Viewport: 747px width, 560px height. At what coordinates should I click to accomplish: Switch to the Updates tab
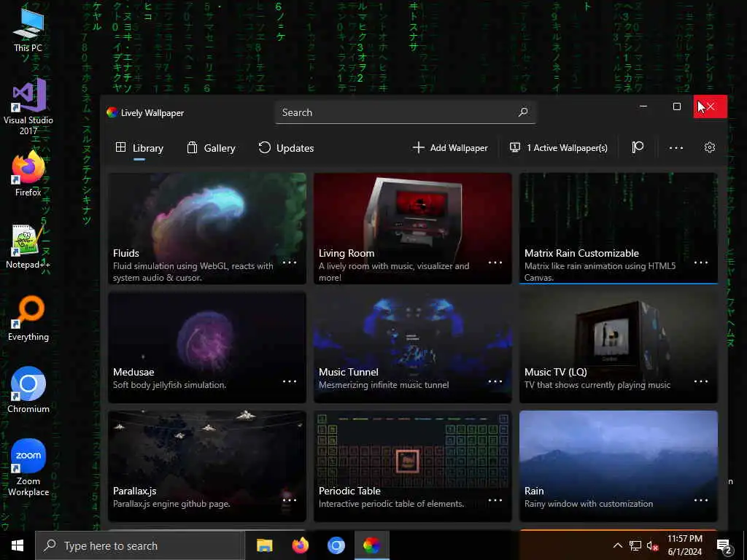286,148
